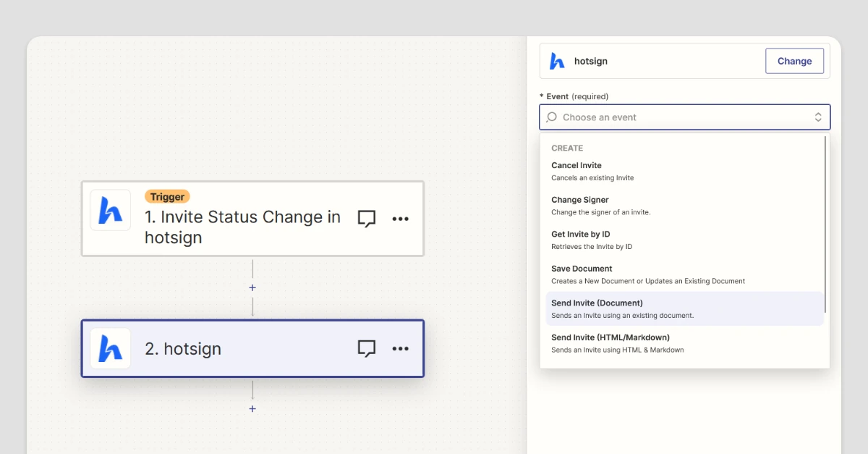Open comment icon on step 2 hotsign
This screenshot has height=454, width=868.
click(x=367, y=348)
